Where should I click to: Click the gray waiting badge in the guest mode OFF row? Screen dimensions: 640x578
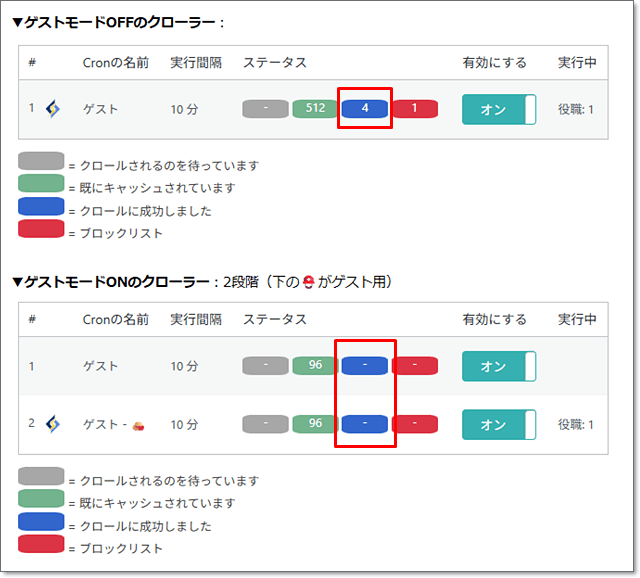265,108
